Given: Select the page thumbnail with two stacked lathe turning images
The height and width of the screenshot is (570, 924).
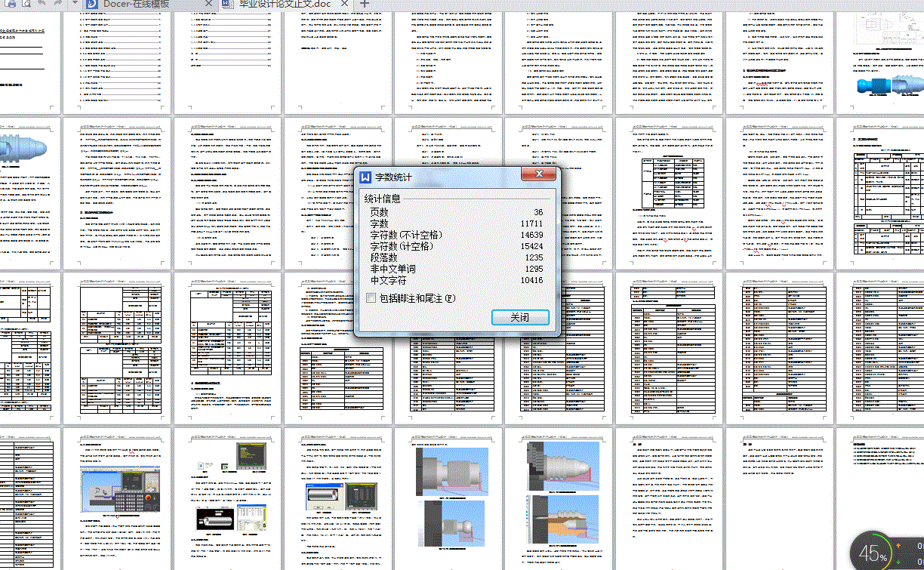Looking at the screenshot, I should pyautogui.click(x=448, y=499).
